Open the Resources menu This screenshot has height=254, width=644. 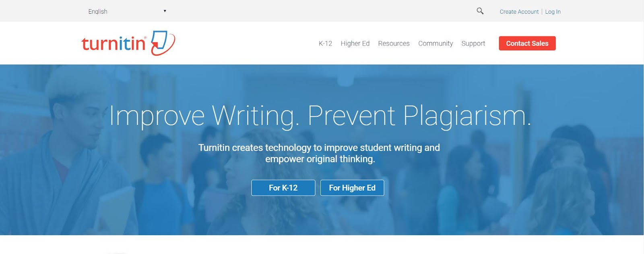[x=394, y=44]
